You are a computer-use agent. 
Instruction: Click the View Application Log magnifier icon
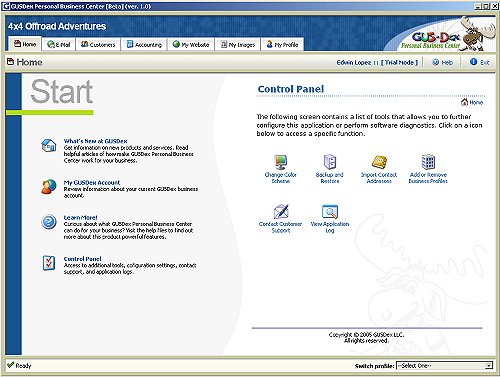tap(330, 211)
